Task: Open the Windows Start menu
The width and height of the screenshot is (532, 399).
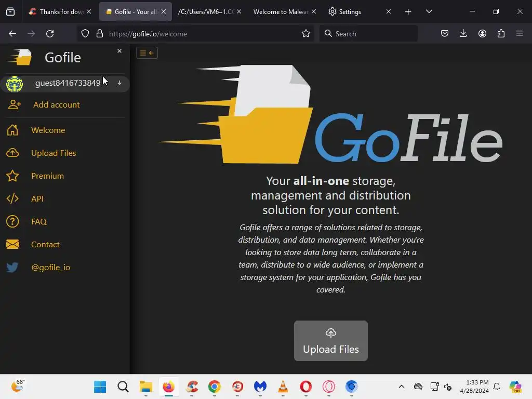Action: pyautogui.click(x=100, y=387)
